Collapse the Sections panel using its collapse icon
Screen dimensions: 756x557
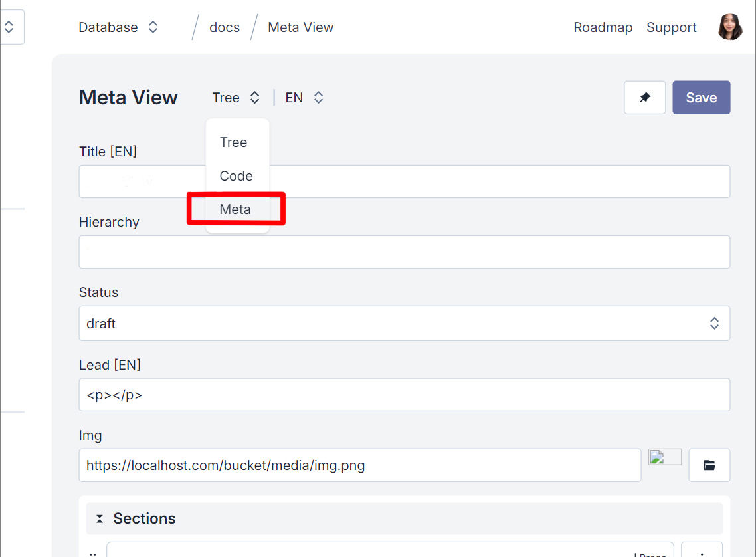(100, 518)
